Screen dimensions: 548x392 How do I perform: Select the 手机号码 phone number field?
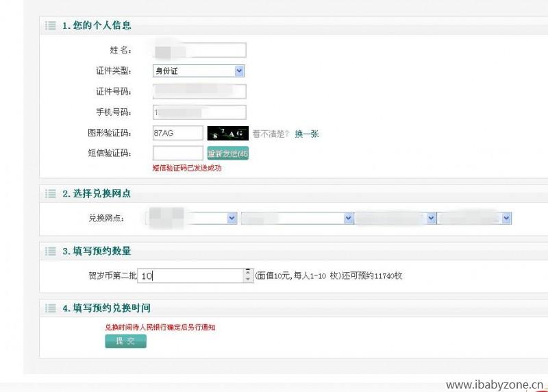tap(199, 112)
